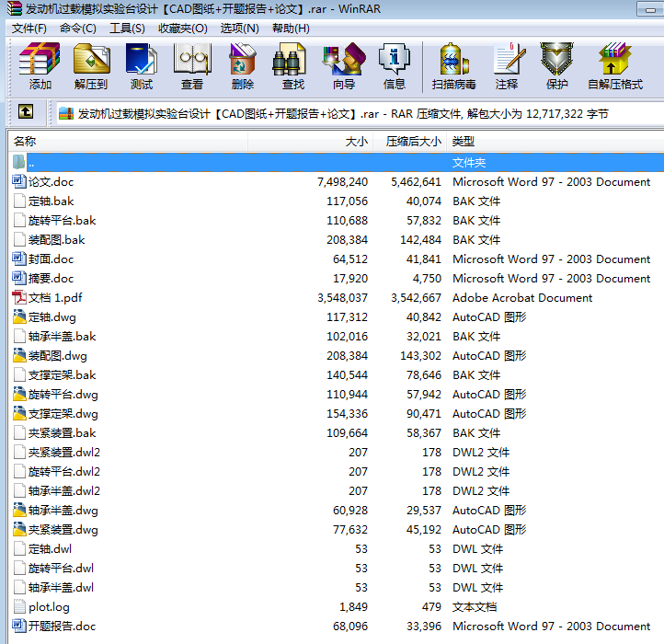The image size is (664, 644).
Task: Open the 选项(N) menu
Action: pos(239,29)
